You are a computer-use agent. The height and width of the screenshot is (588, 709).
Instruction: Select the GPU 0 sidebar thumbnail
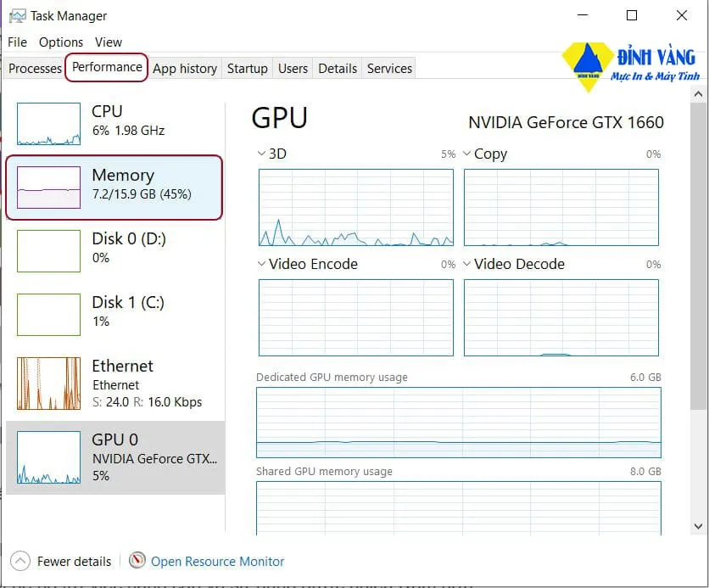[x=48, y=457]
